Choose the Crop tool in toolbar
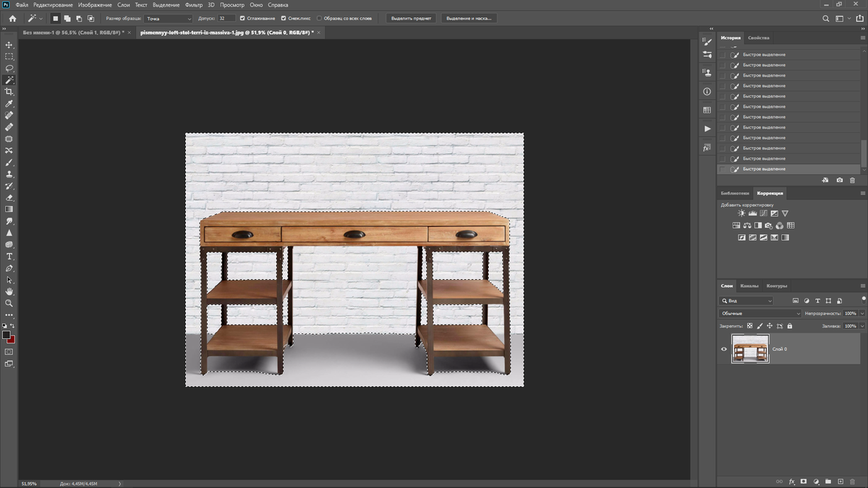Viewport: 868px width, 488px height. (x=9, y=92)
